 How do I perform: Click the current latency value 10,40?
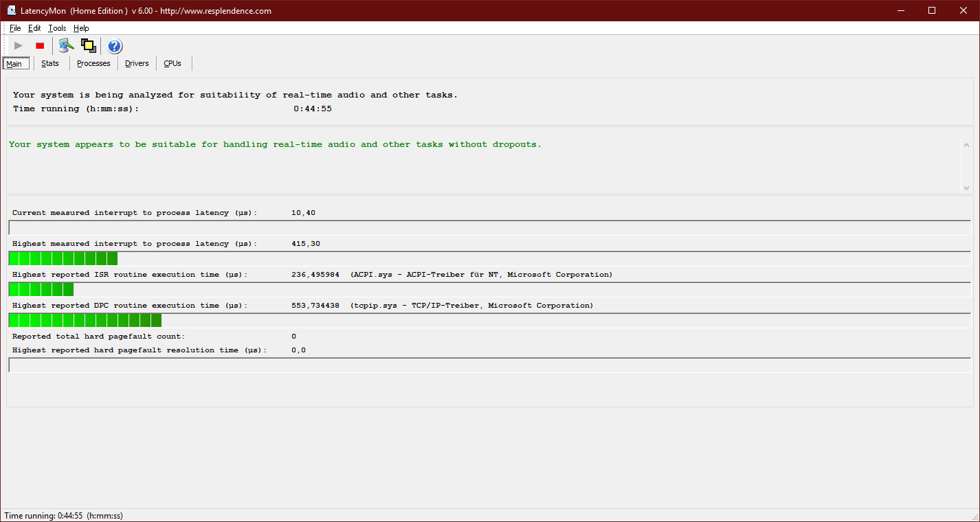pyautogui.click(x=303, y=213)
